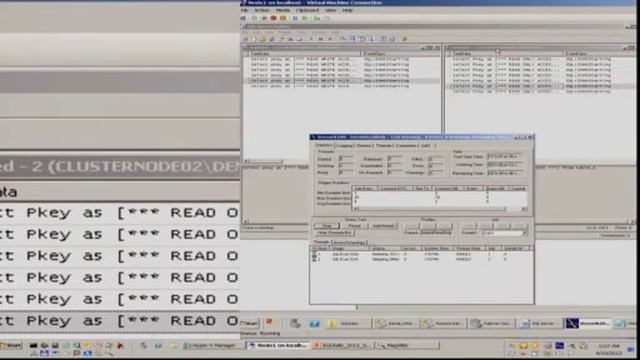This screenshot has width=640, height=360.
Task: Open the Clipboard menu in VM Connection
Action: tap(307, 10)
